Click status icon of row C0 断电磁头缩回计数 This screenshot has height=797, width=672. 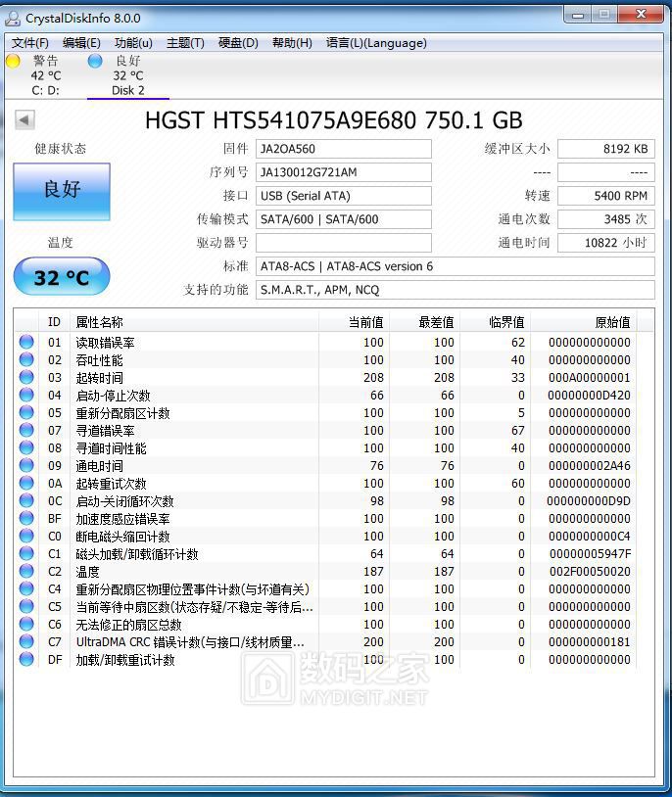pyautogui.click(x=26, y=536)
